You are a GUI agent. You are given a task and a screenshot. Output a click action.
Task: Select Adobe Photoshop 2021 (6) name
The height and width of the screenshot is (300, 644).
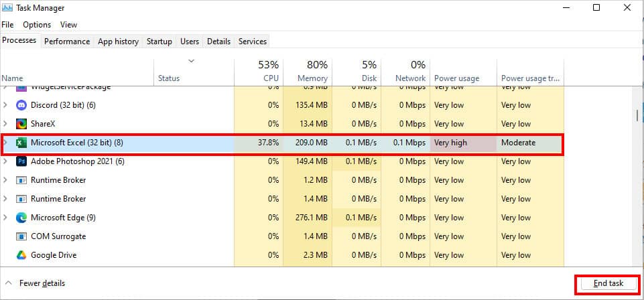78,161
